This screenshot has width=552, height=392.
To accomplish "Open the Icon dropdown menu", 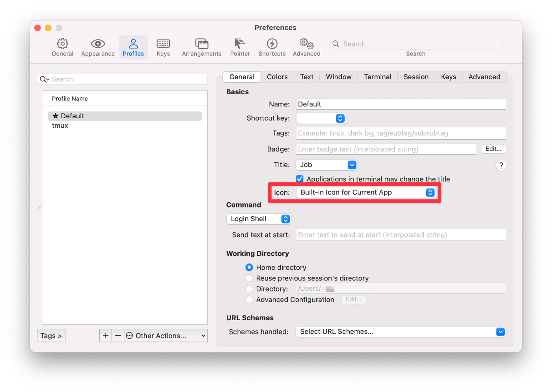I will coord(366,192).
